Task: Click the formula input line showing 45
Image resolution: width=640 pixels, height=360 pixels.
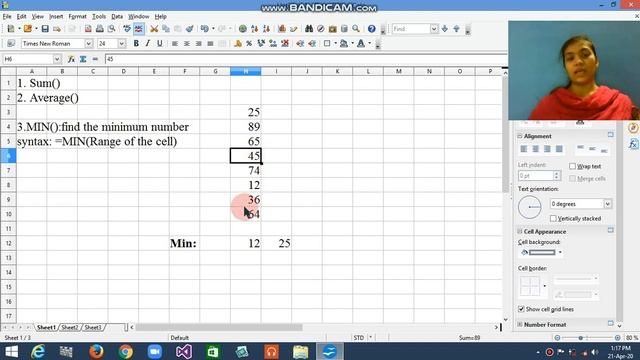Action: (305, 59)
